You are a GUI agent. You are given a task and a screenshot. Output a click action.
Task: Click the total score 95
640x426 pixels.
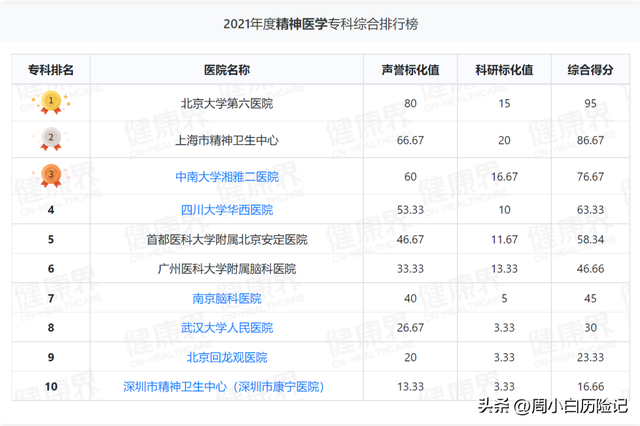pyautogui.click(x=590, y=103)
